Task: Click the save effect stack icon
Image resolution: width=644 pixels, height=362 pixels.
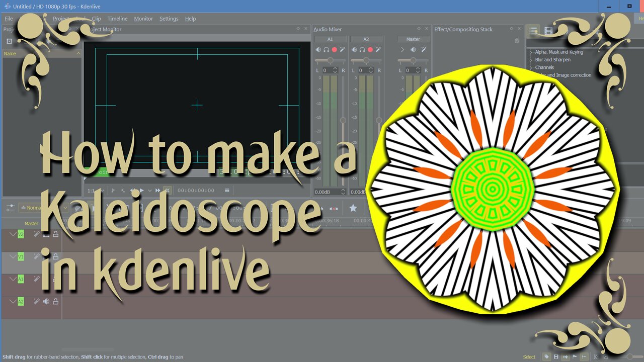Action: coord(517,41)
